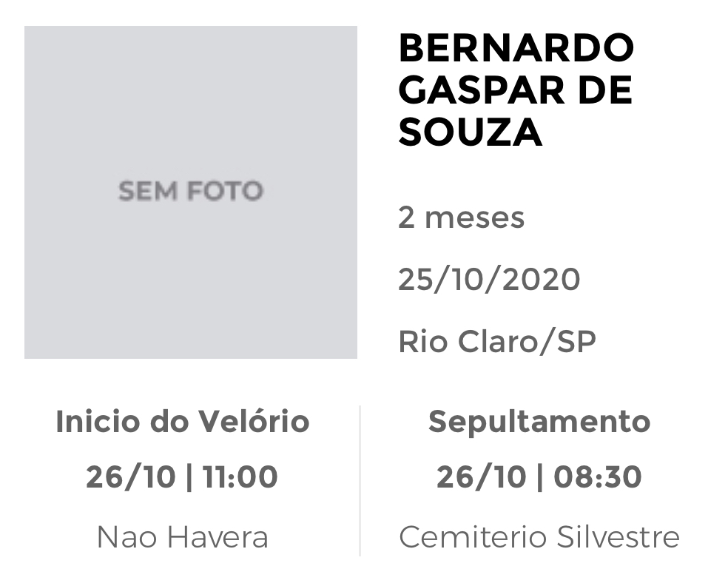
Task: Click the SEM FOTO placeholder image
Action: [191, 192]
